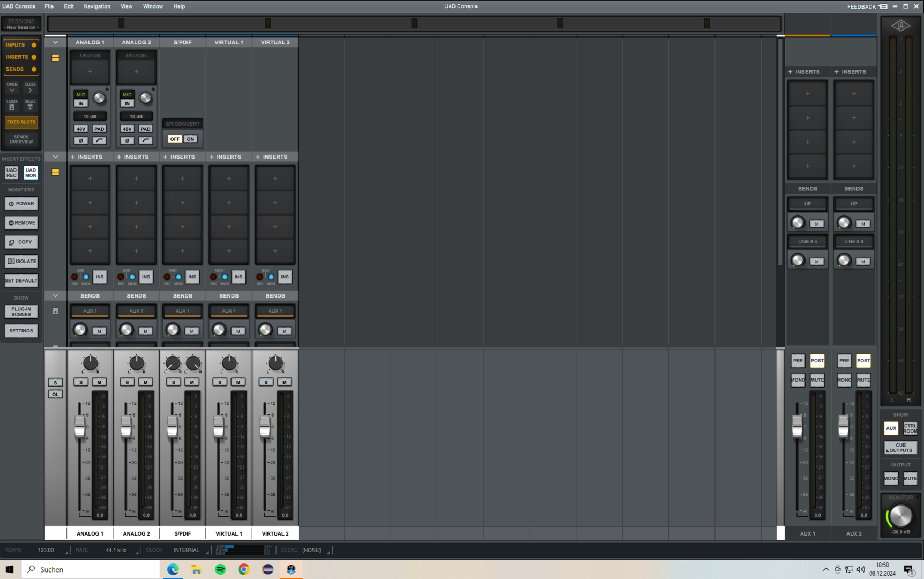Open Google Chrome from the taskbar
924x579 pixels.
(244, 569)
